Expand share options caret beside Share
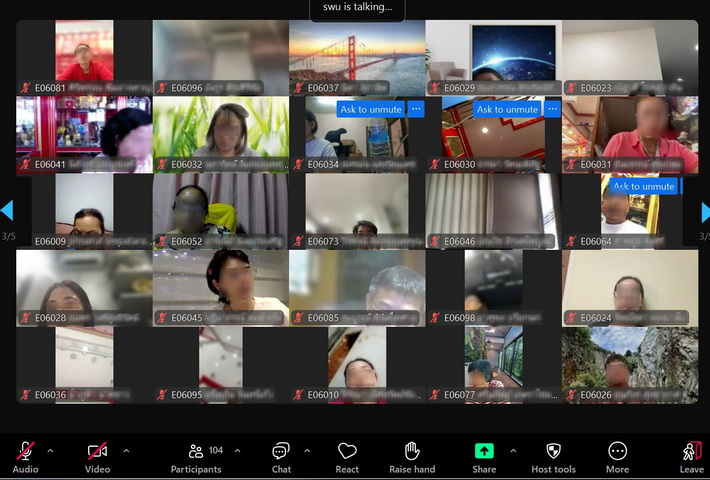Image resolution: width=710 pixels, height=480 pixels. point(513,451)
